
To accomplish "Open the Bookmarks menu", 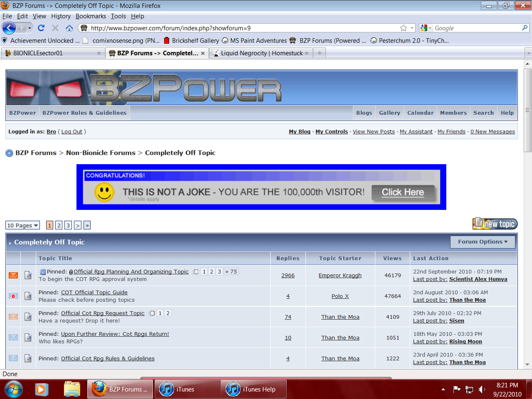I will [x=91, y=16].
